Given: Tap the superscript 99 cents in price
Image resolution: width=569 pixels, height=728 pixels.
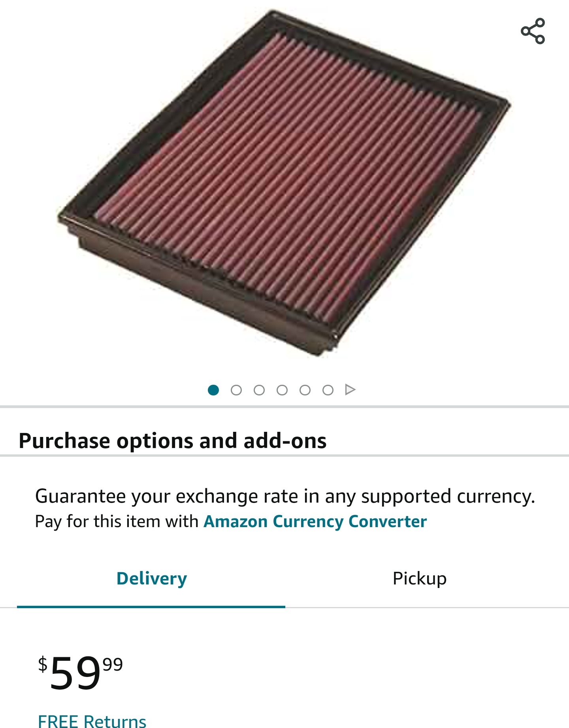Looking at the screenshot, I should point(113,665).
